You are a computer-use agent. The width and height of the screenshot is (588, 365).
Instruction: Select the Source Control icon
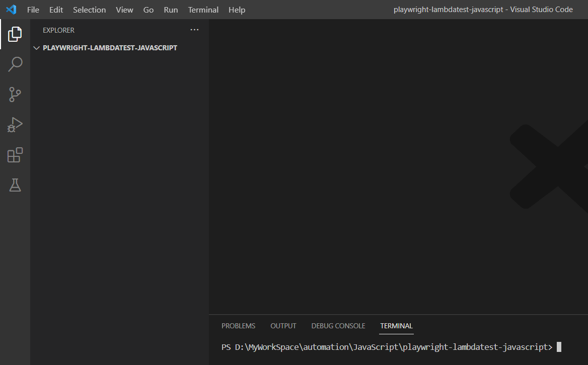click(x=15, y=95)
